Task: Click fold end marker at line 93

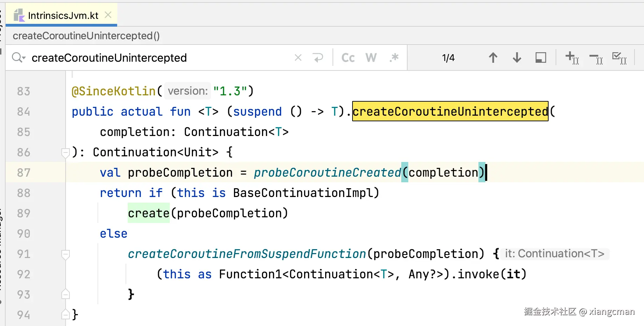Action: [x=65, y=294]
